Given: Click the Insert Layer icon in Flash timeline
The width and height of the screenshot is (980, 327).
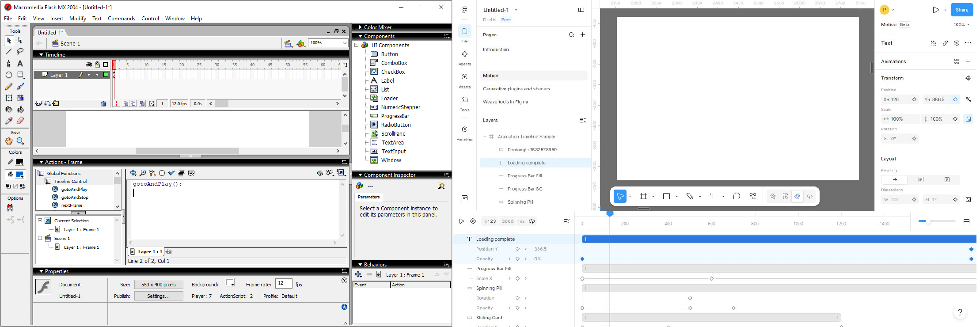Looking at the screenshot, I should coord(39,103).
